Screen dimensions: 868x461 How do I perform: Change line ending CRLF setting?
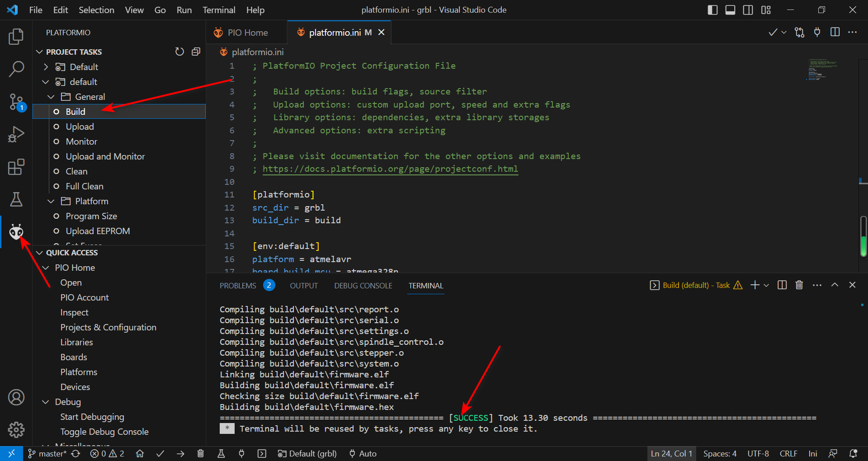(x=788, y=453)
